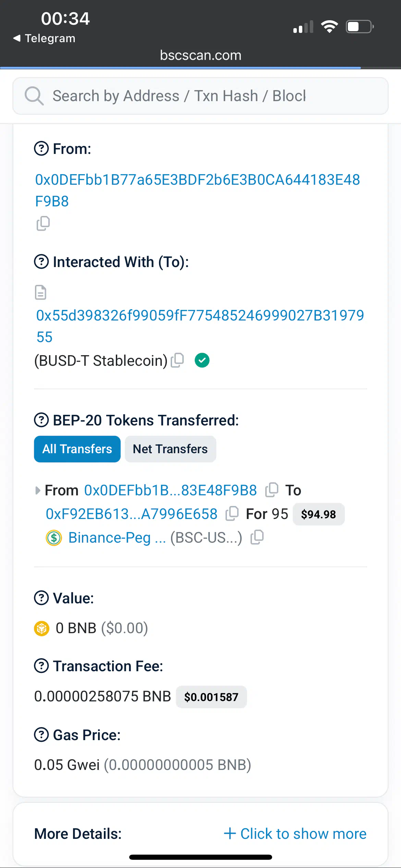Switch to Net Transfers tab
Viewport: 401px width, 868px height.
(x=170, y=449)
